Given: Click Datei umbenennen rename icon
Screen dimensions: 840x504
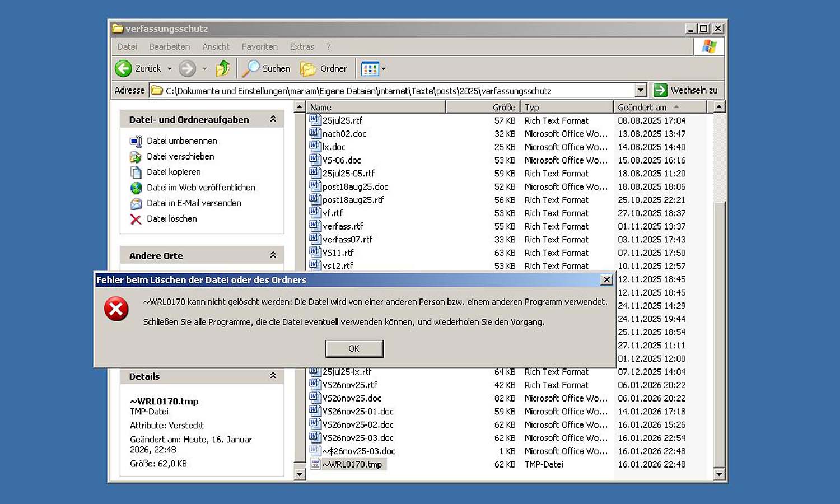Looking at the screenshot, I should pos(136,141).
